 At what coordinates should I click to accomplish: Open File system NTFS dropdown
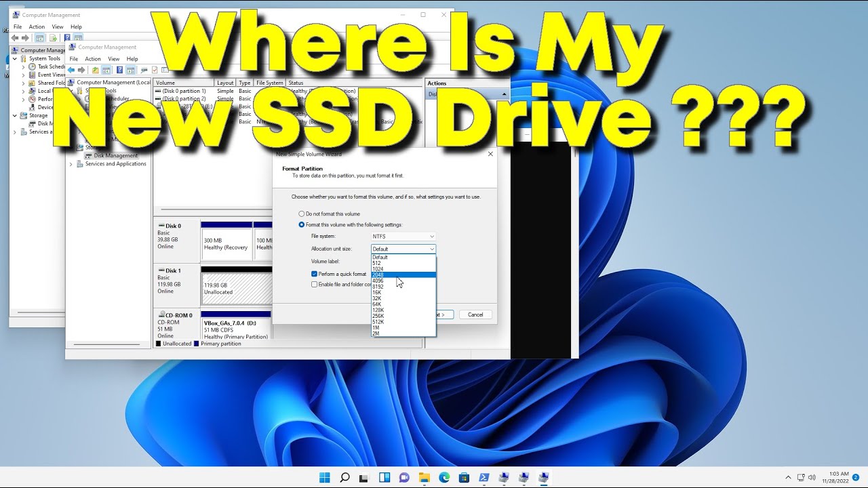(x=403, y=236)
